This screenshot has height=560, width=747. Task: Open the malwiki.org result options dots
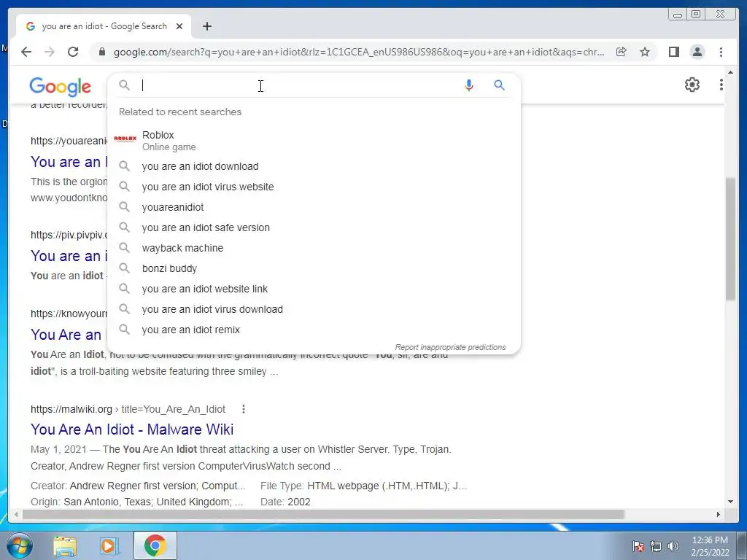(x=244, y=409)
